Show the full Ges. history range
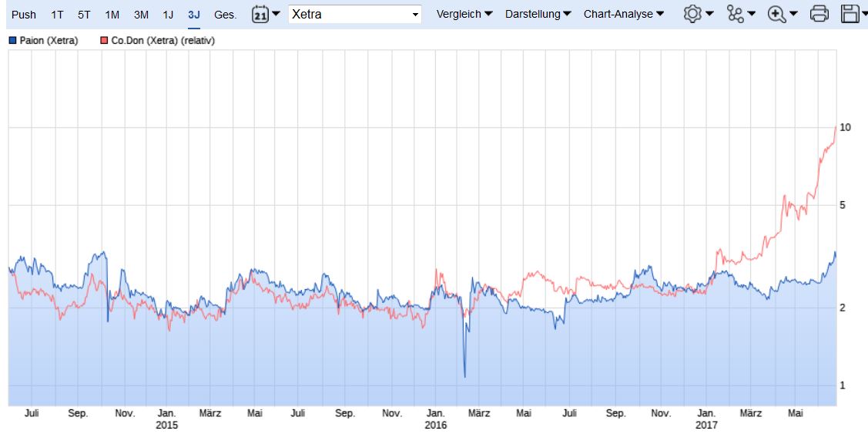The width and height of the screenshot is (868, 434). click(226, 15)
